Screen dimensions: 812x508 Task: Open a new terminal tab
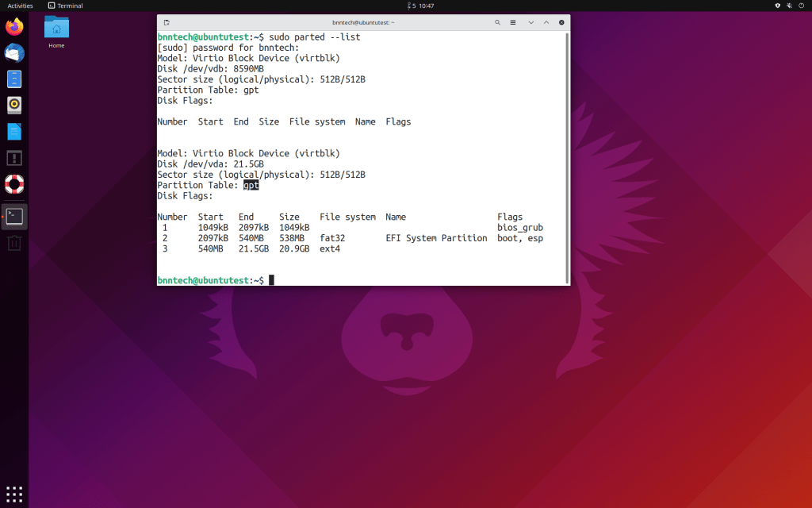(x=167, y=22)
